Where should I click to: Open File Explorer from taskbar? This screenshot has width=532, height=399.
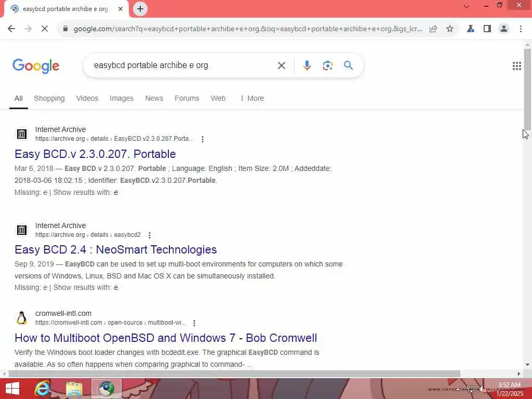coord(74,389)
